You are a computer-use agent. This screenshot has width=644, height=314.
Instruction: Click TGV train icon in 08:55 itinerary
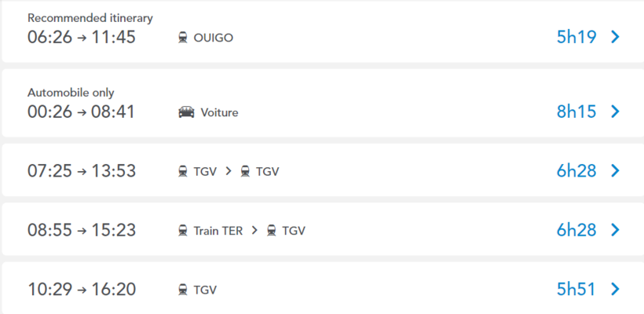point(272,231)
